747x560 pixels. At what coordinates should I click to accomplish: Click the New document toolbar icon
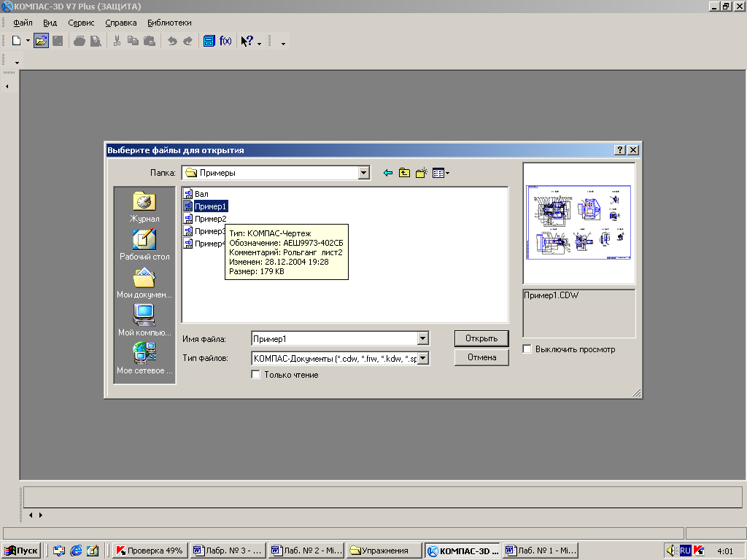pos(16,41)
